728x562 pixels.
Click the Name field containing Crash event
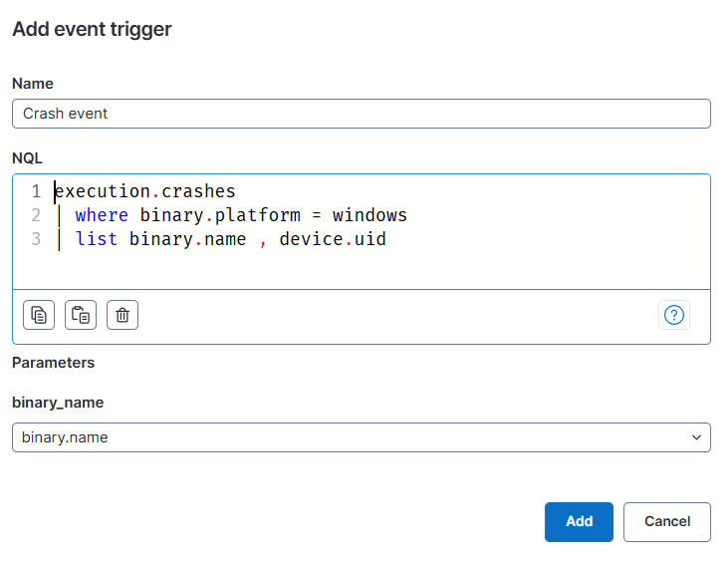[x=361, y=114]
